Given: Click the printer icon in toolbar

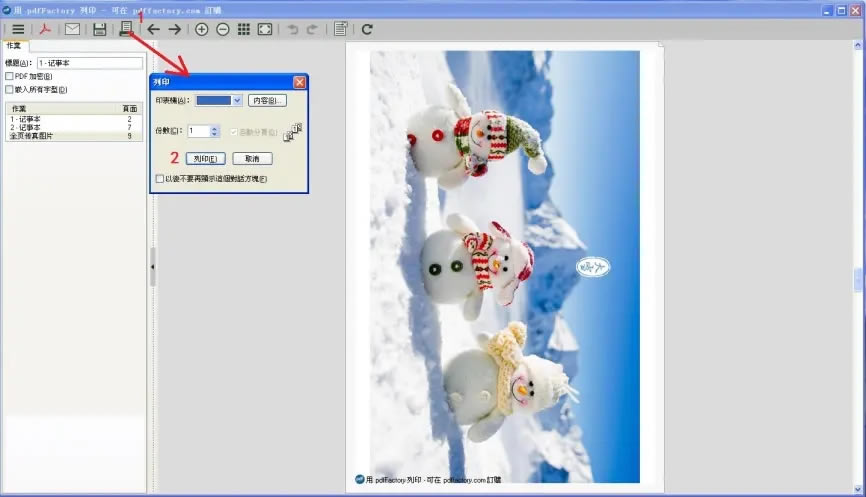Looking at the screenshot, I should pos(126,29).
